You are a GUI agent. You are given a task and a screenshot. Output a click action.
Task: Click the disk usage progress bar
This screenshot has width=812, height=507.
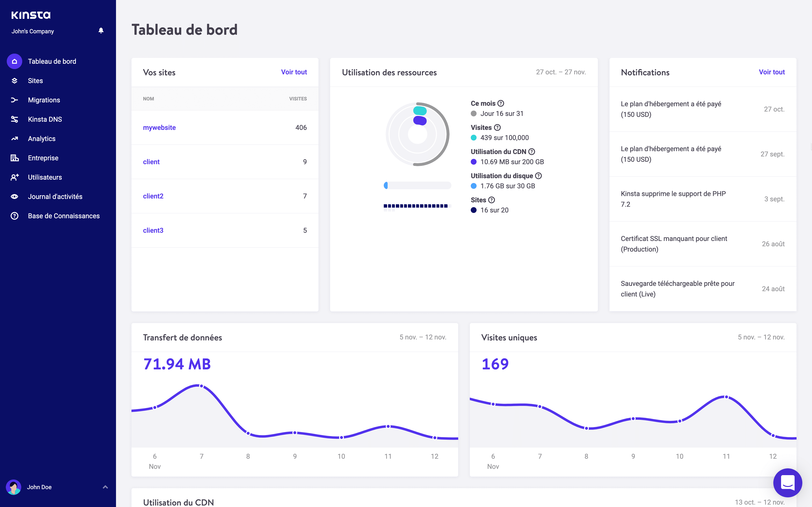[x=417, y=185]
